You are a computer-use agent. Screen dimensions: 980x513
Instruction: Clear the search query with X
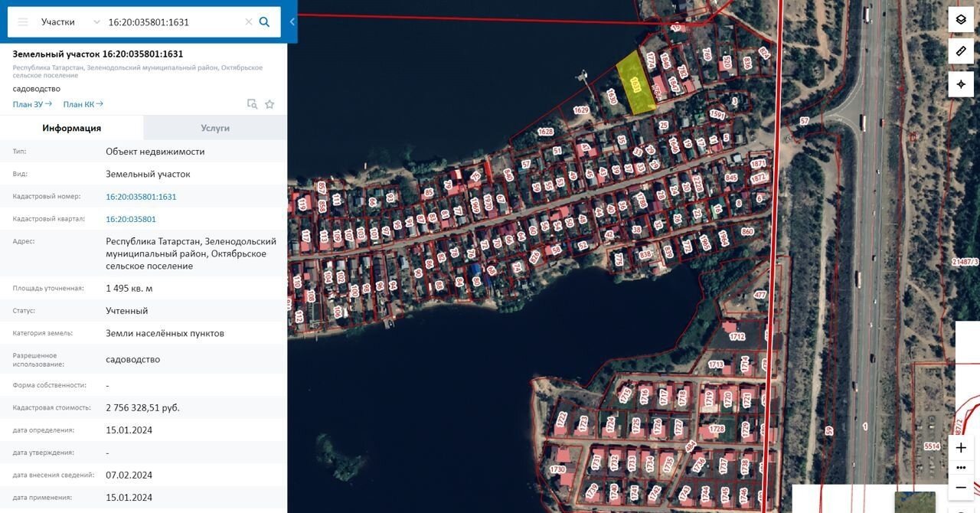coord(248,22)
